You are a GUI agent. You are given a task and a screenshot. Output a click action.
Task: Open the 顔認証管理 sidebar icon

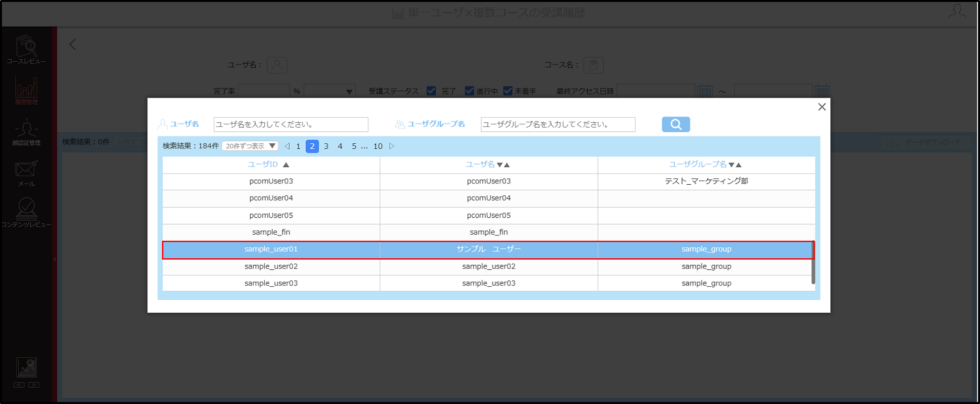tap(27, 133)
